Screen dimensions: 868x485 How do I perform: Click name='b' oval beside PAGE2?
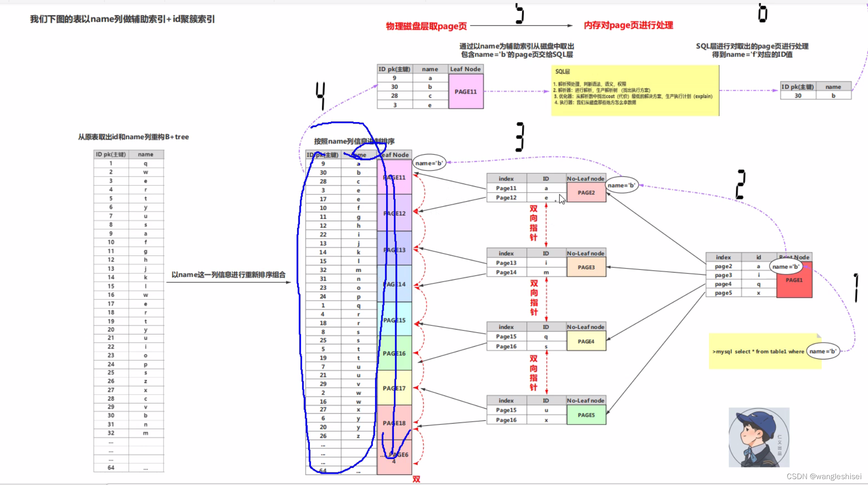click(x=621, y=185)
